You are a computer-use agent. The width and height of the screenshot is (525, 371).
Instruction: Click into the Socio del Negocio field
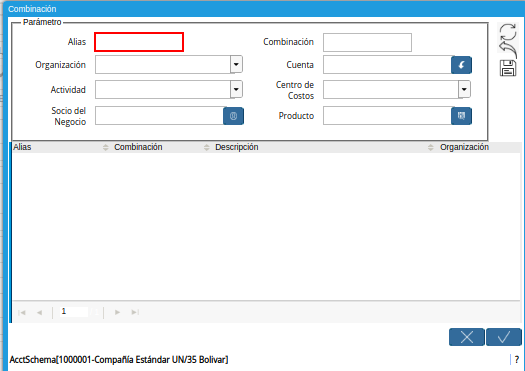tap(159, 116)
